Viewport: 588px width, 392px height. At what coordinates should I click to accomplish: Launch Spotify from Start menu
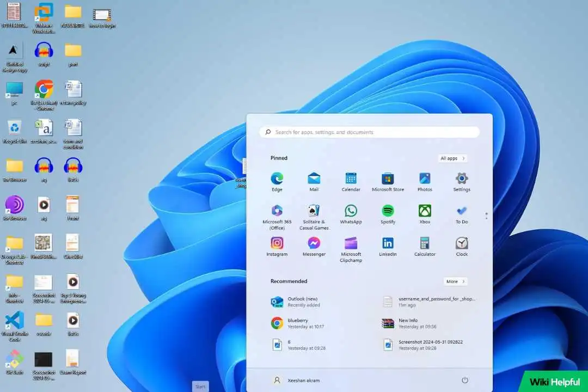[388, 215]
